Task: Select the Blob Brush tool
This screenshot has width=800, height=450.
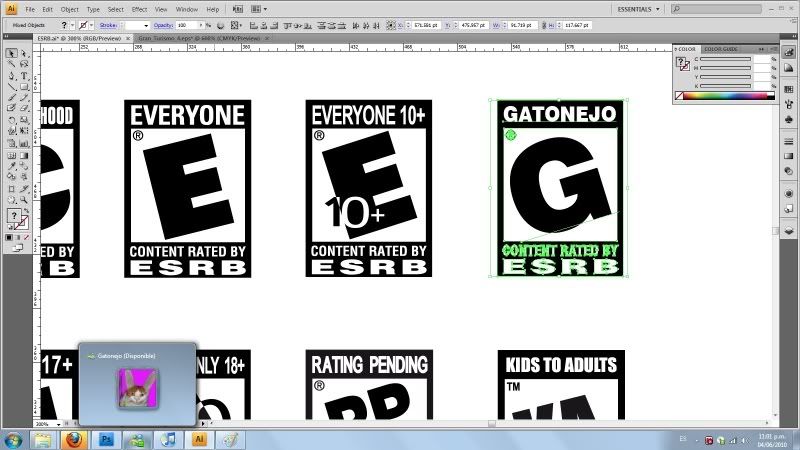Action: (11, 108)
